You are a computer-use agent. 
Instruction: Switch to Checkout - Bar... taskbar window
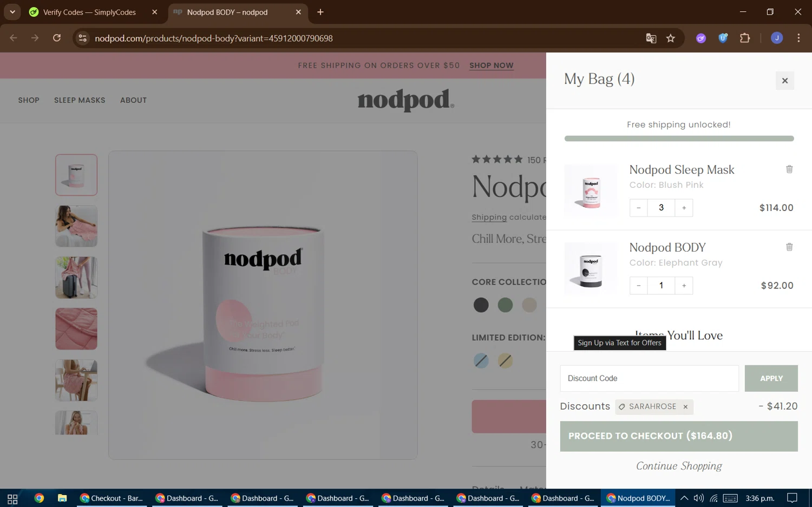click(x=112, y=498)
